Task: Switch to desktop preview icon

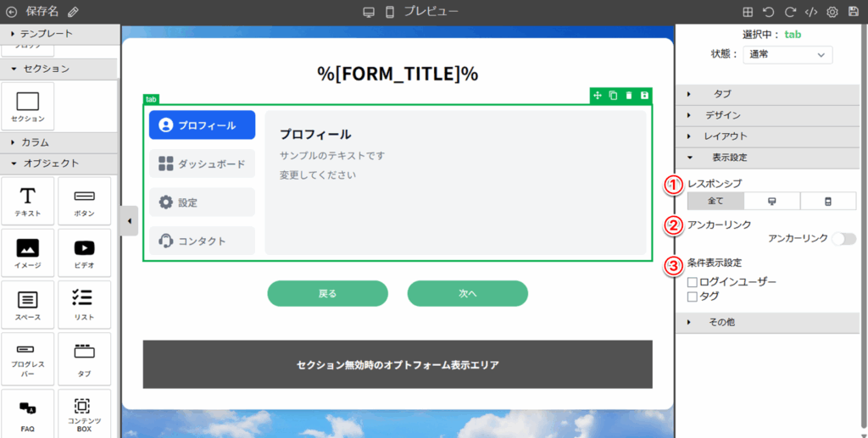Action: tap(368, 12)
